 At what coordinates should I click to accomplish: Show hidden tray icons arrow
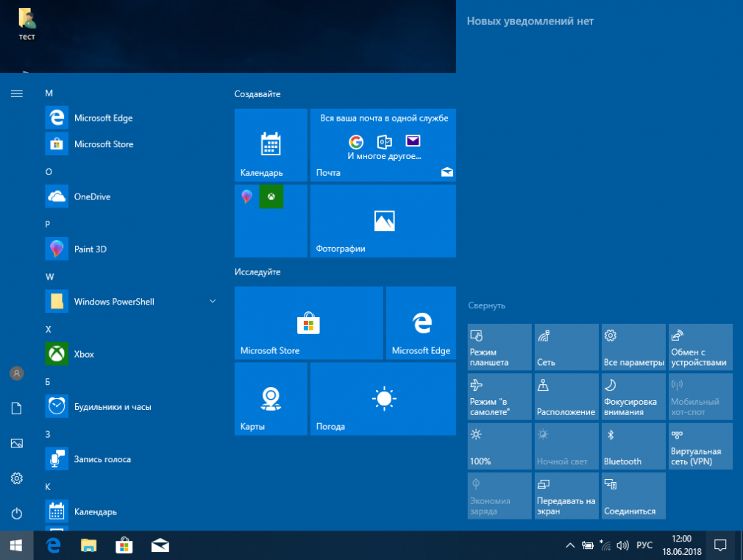click(x=570, y=546)
